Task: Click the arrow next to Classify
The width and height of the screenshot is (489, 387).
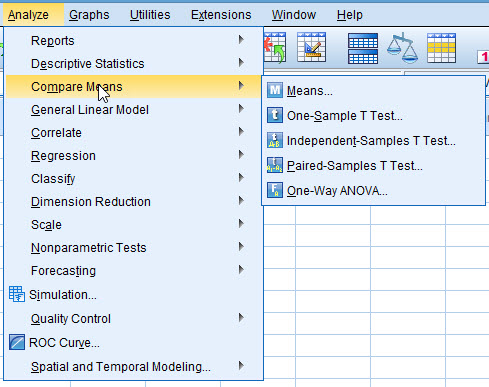Action: 241,178
